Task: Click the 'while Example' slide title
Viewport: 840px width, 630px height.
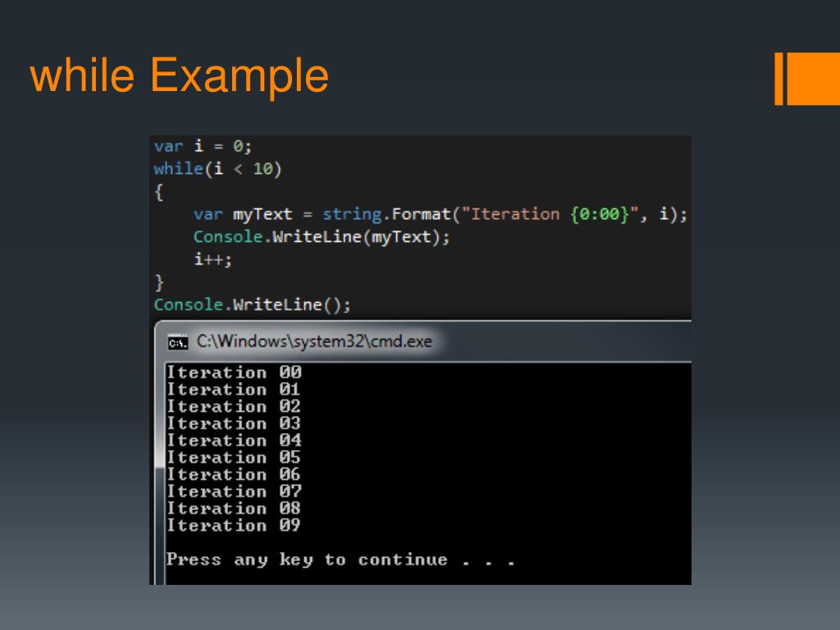Action: [x=180, y=75]
